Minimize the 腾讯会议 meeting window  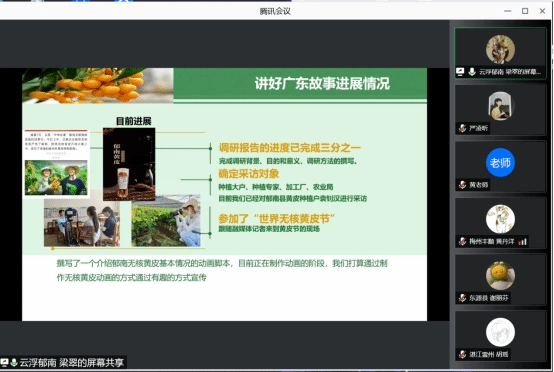[x=508, y=11]
